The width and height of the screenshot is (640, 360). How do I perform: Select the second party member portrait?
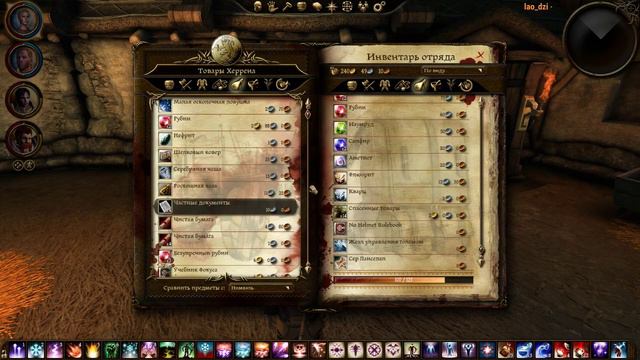tap(24, 60)
